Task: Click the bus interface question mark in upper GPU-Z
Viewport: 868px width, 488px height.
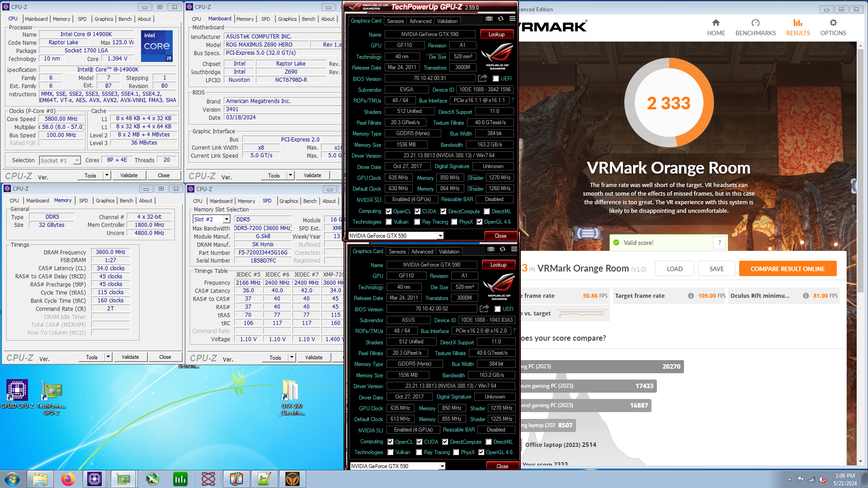Action: 513,100
